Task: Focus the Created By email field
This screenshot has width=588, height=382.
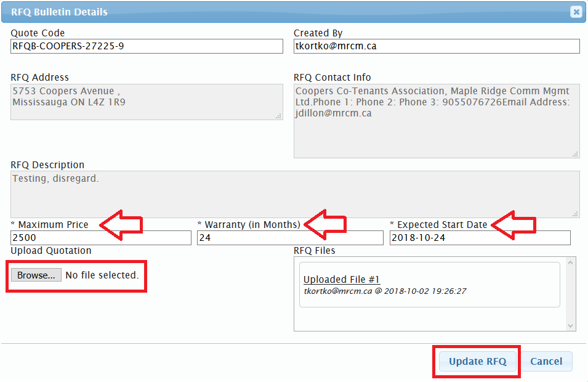Action: [x=436, y=46]
